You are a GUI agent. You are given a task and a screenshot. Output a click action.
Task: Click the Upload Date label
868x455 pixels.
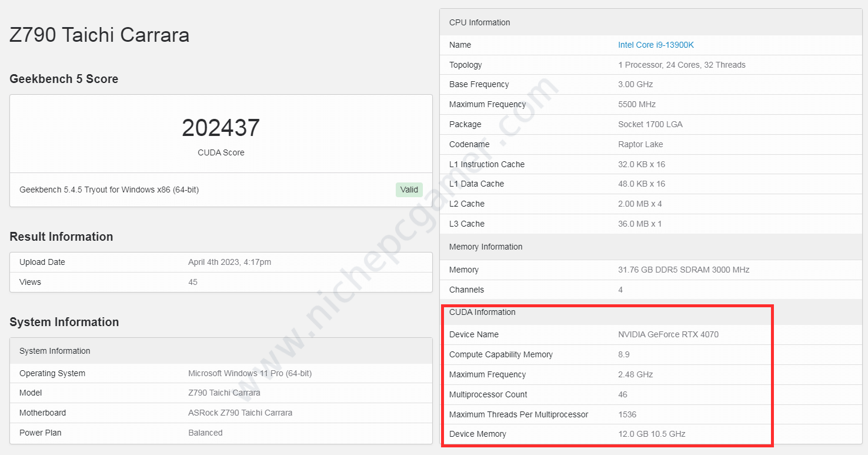(x=42, y=262)
